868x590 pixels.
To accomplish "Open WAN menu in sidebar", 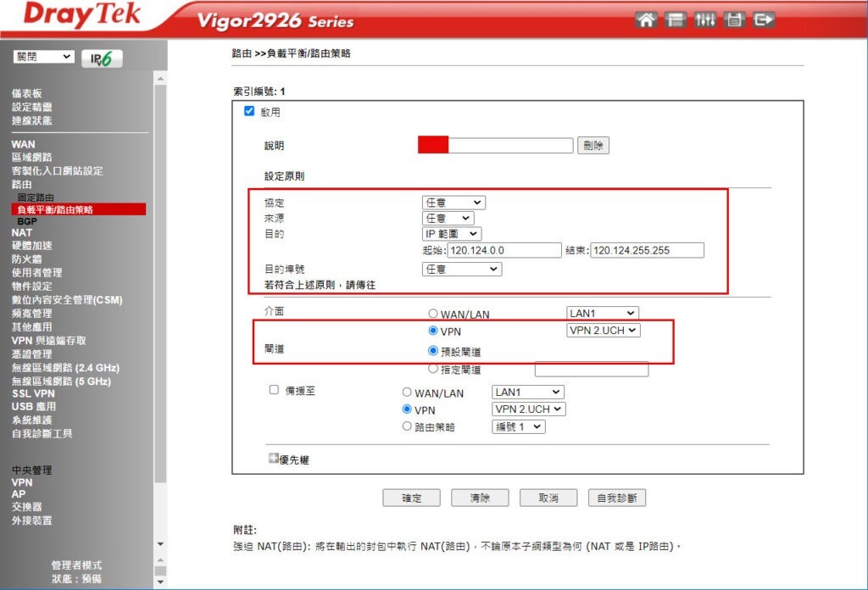I will [x=23, y=144].
